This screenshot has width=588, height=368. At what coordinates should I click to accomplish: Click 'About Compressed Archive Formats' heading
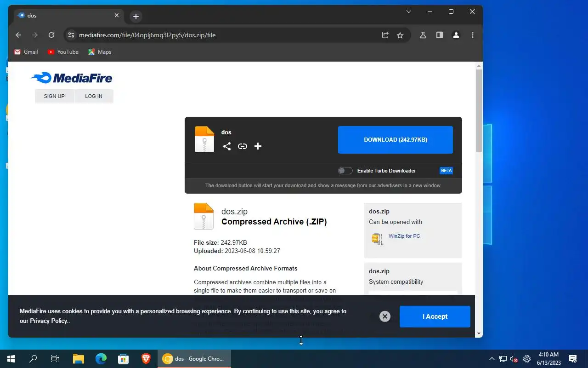click(x=246, y=268)
